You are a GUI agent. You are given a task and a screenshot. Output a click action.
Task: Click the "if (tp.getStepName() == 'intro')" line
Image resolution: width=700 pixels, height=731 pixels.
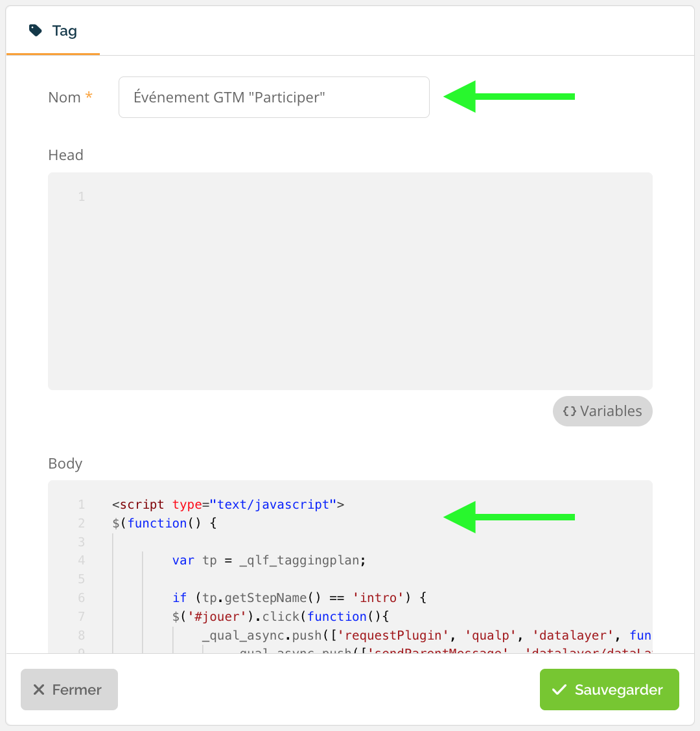(299, 598)
